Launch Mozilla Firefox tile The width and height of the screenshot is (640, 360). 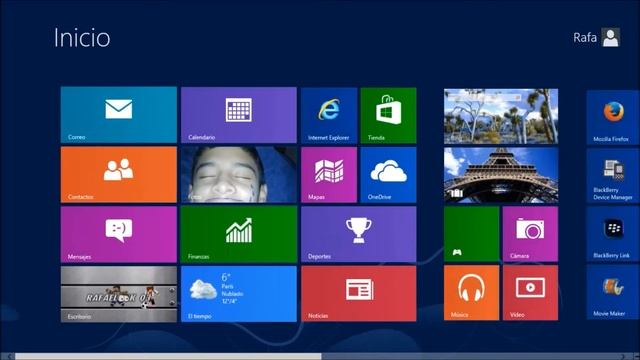click(x=613, y=118)
